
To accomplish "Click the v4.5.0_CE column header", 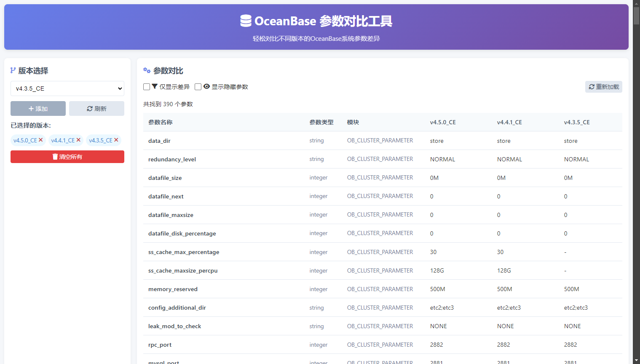I will pyautogui.click(x=443, y=122).
